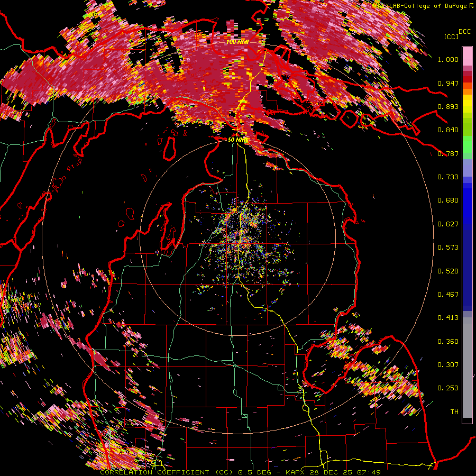The image size is (476, 476).
Task: Click the 50 NMI range ring label
Action: (x=237, y=140)
